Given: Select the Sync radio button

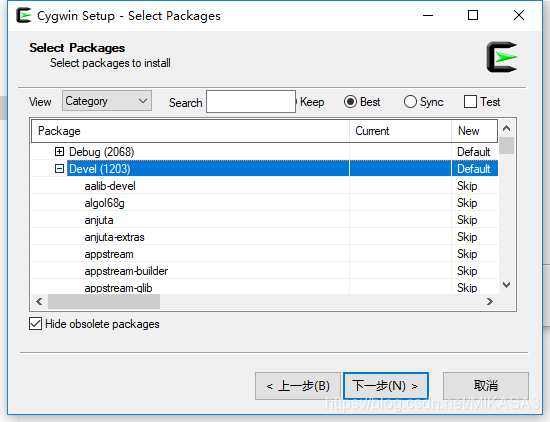Looking at the screenshot, I should (x=410, y=102).
